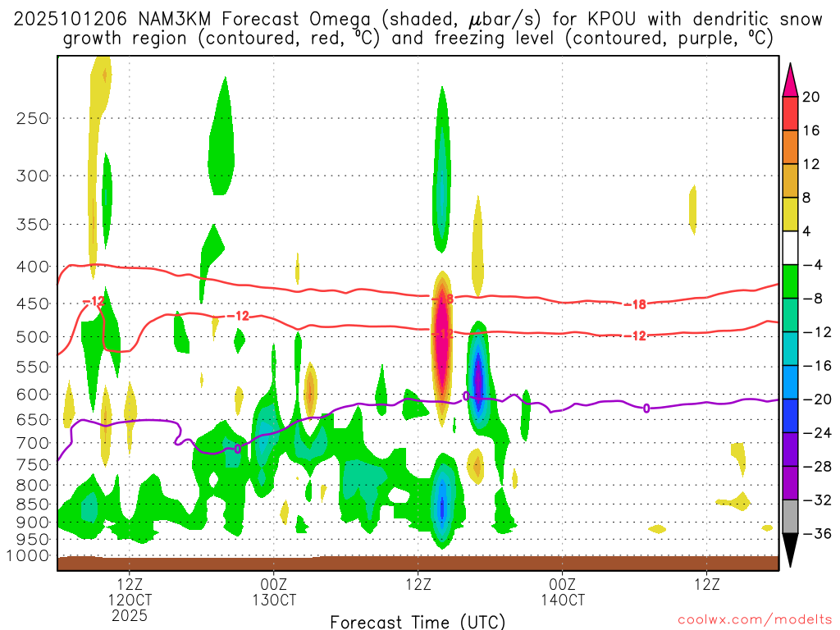
Task: Click the orange colorbar swatch between 12 and 16
Action: (x=790, y=147)
